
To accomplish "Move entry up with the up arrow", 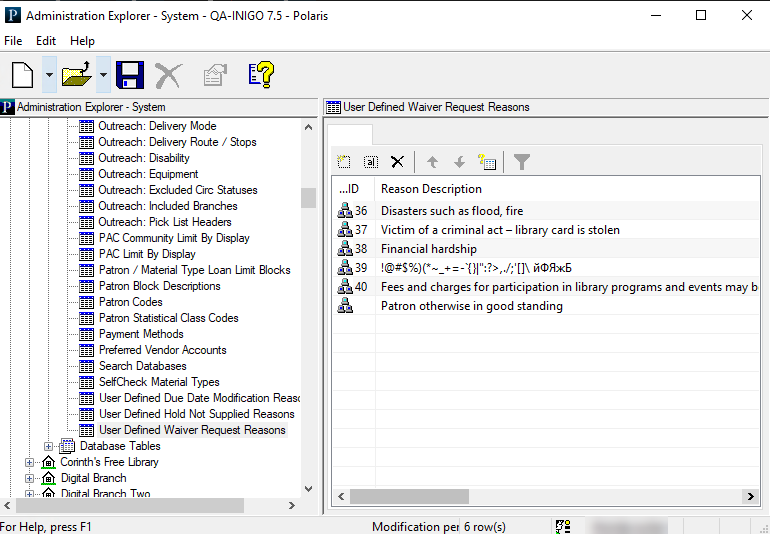I will tap(432, 162).
